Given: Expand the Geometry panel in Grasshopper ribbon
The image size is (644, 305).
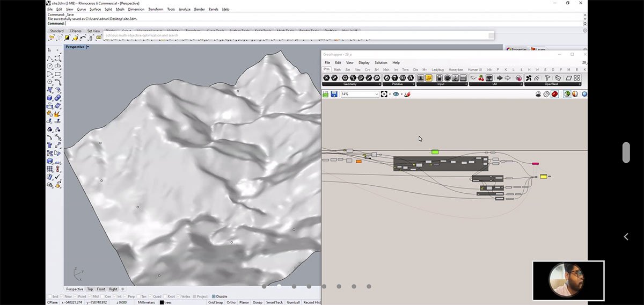Looking at the screenshot, I should (x=380, y=84).
